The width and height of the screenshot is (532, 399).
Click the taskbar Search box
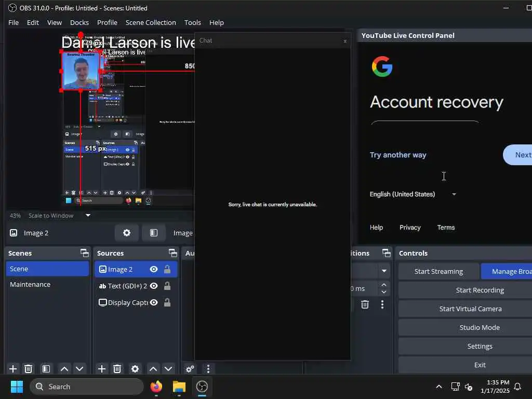(x=87, y=387)
